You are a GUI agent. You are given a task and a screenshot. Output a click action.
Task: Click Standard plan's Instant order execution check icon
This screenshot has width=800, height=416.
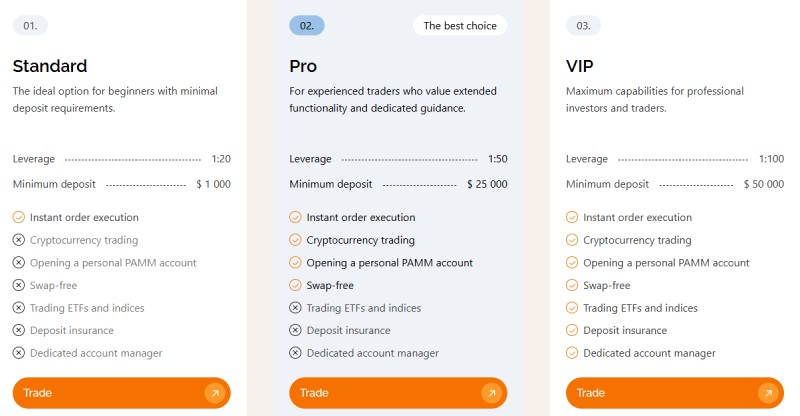[19, 217]
